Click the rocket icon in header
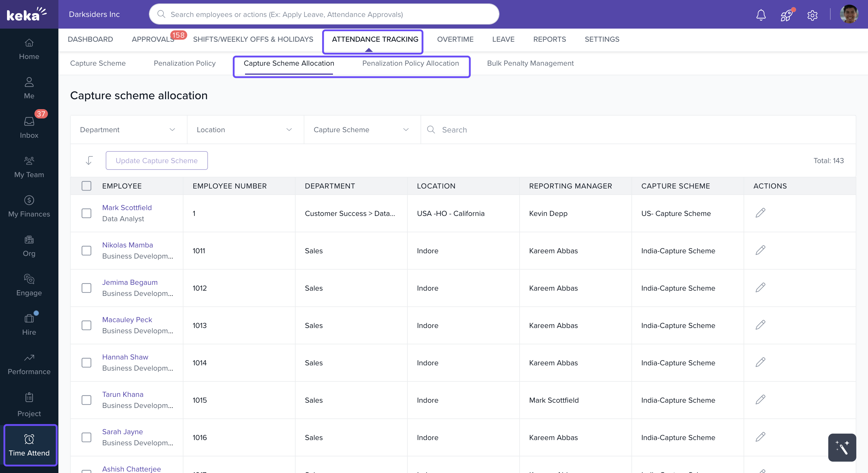 pyautogui.click(x=786, y=15)
